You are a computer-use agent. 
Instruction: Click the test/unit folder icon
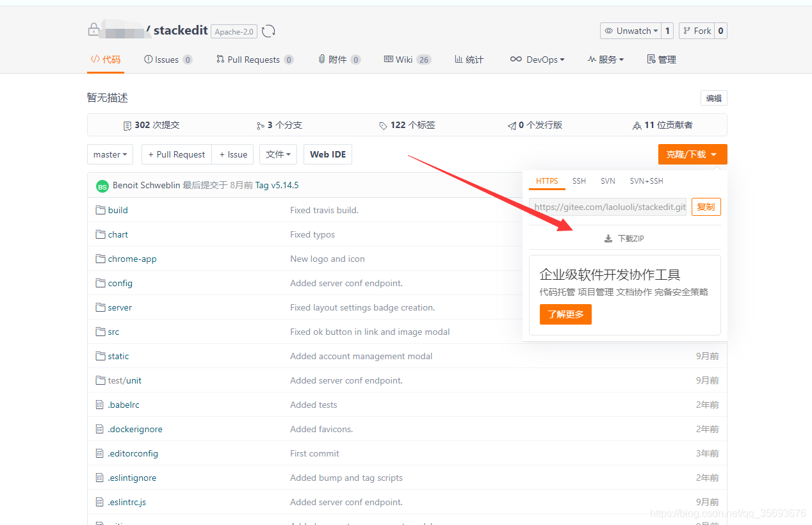(100, 380)
